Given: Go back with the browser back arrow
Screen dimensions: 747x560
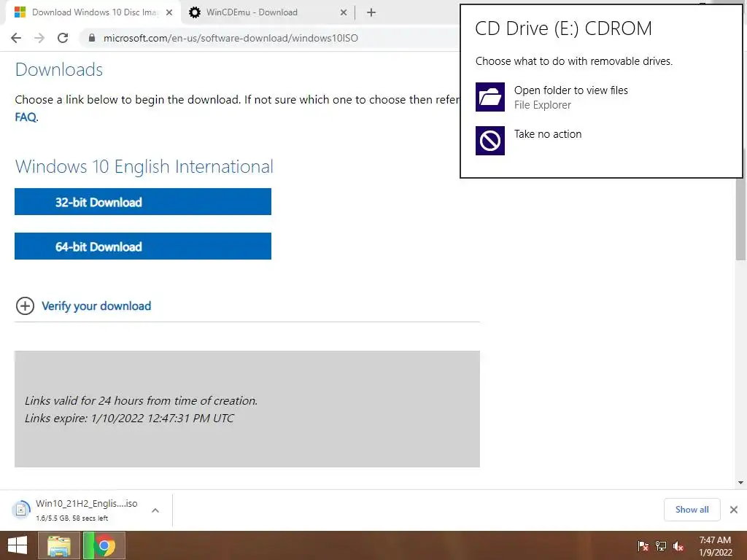Looking at the screenshot, I should [16, 38].
